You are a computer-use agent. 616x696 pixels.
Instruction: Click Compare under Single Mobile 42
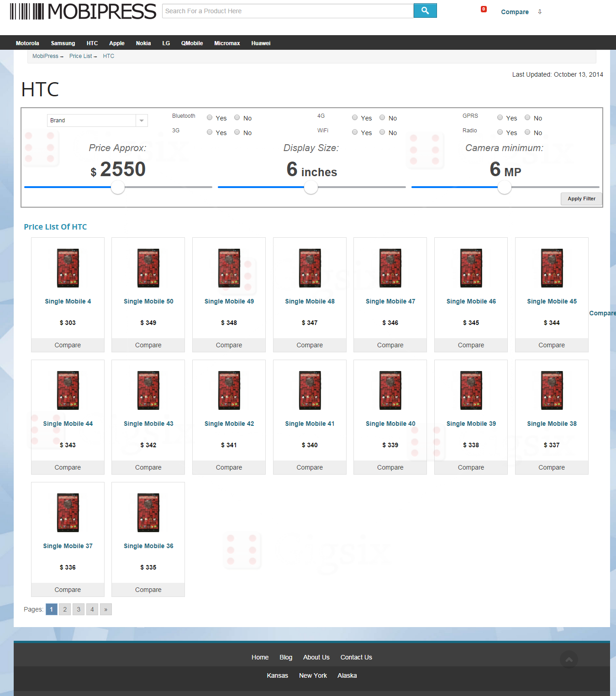click(229, 467)
